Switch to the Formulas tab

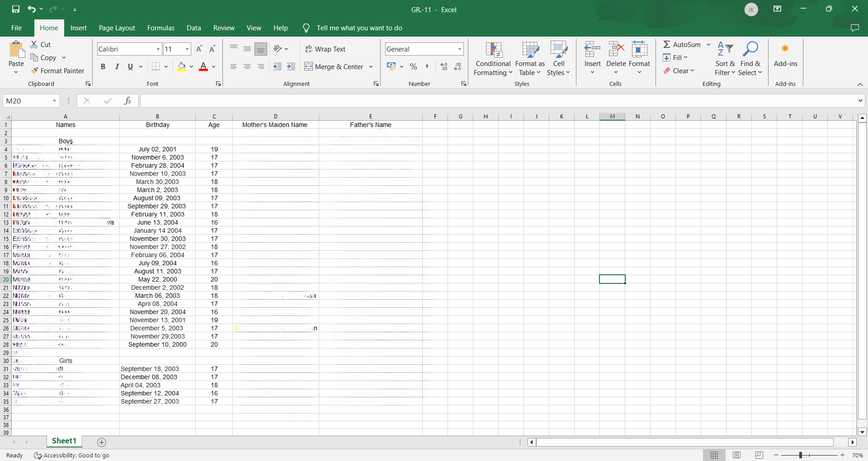pyautogui.click(x=160, y=28)
